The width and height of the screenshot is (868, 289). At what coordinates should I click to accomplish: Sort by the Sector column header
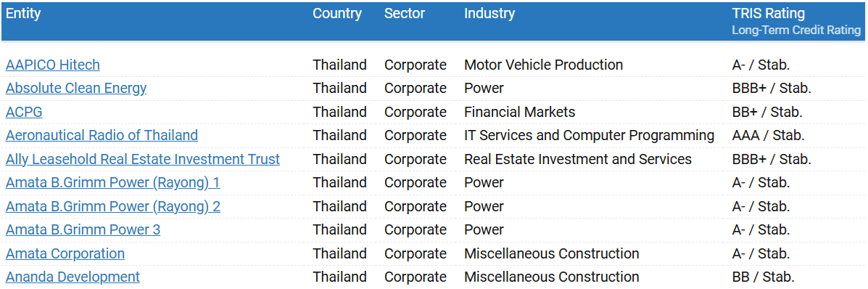tap(405, 13)
